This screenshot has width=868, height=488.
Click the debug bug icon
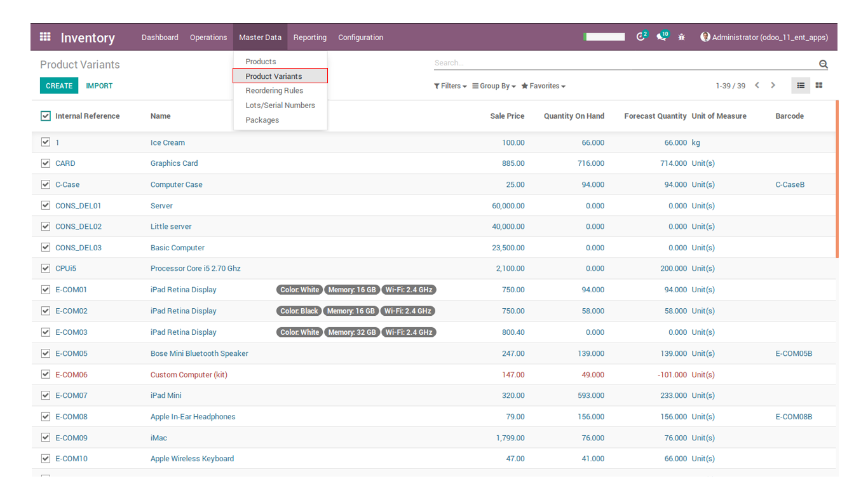682,37
